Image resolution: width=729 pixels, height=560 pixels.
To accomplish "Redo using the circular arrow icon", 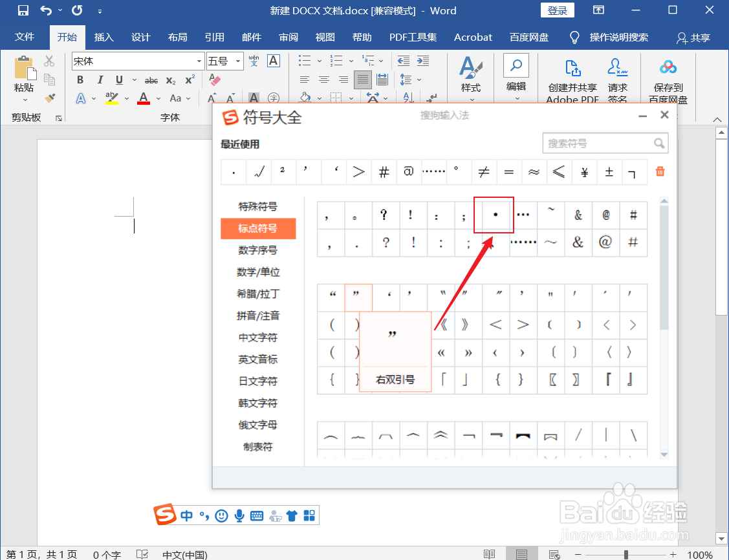I will click(x=77, y=10).
